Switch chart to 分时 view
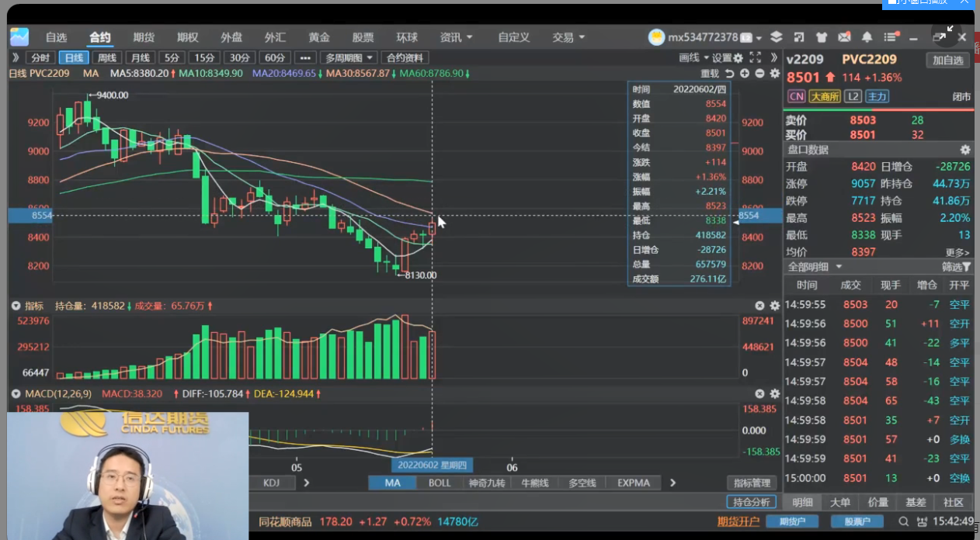The image size is (980, 540). [x=39, y=57]
